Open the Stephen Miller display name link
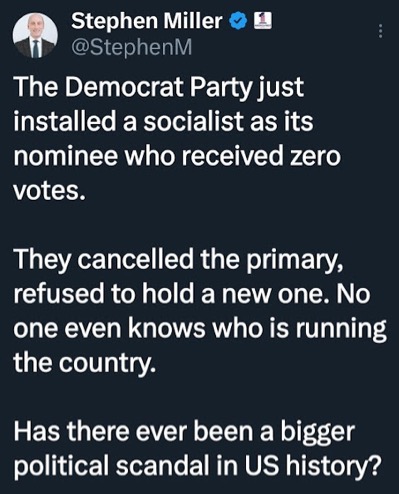The width and height of the screenshot is (399, 494). 147,21
